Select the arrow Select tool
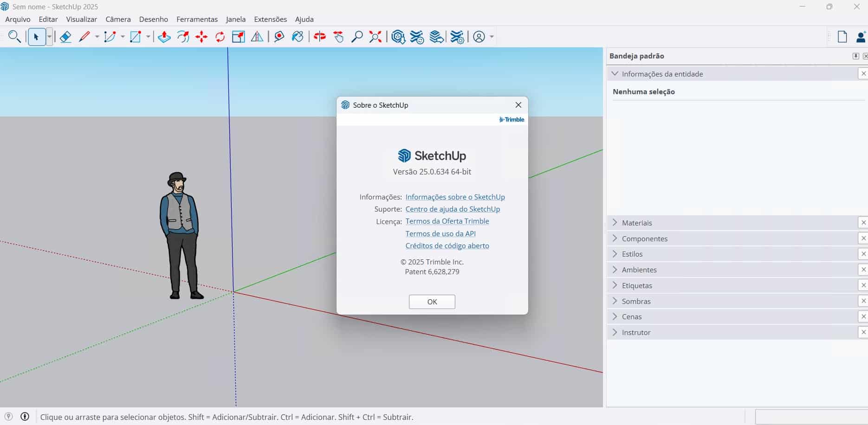The height and width of the screenshot is (425, 868). click(37, 37)
